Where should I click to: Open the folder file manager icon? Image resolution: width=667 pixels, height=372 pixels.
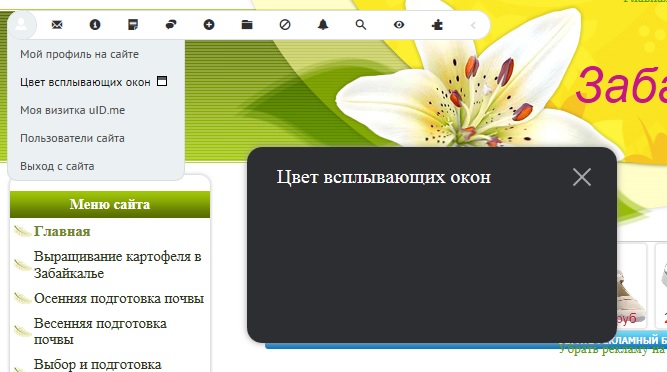247,25
